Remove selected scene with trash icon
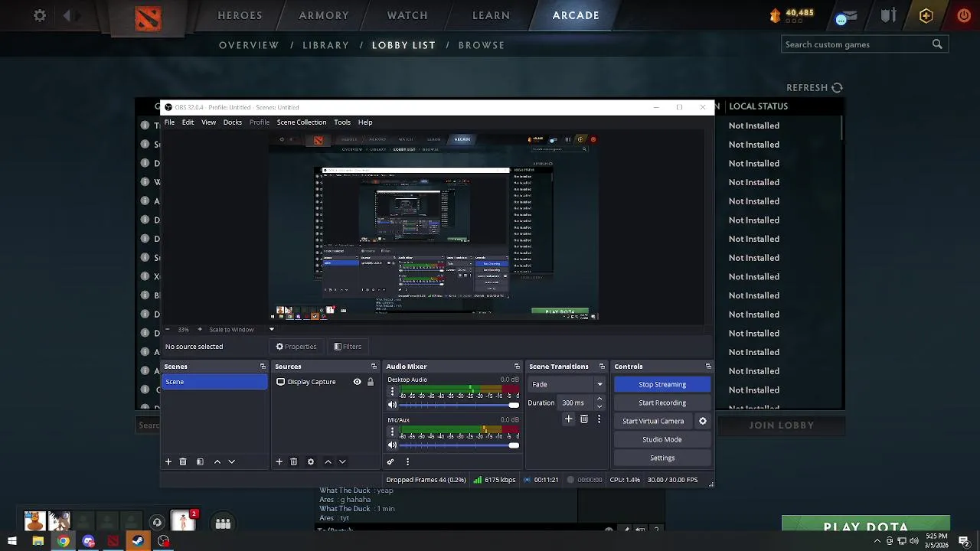The width and height of the screenshot is (980, 551). coord(183,461)
